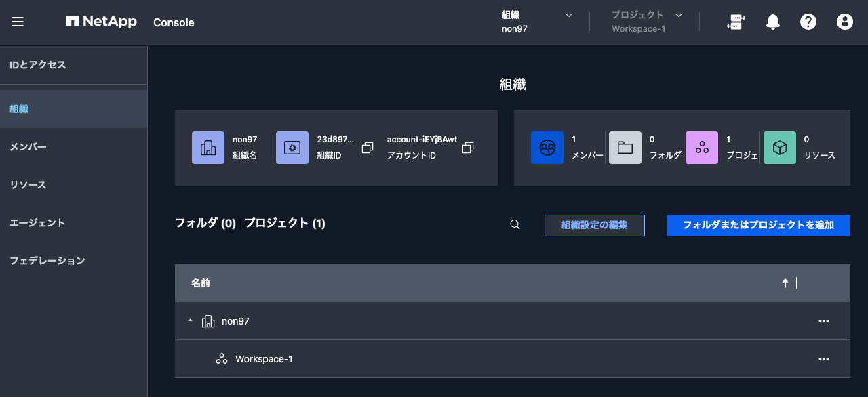Copy the 組織ID value
868x397 pixels.
click(x=368, y=148)
